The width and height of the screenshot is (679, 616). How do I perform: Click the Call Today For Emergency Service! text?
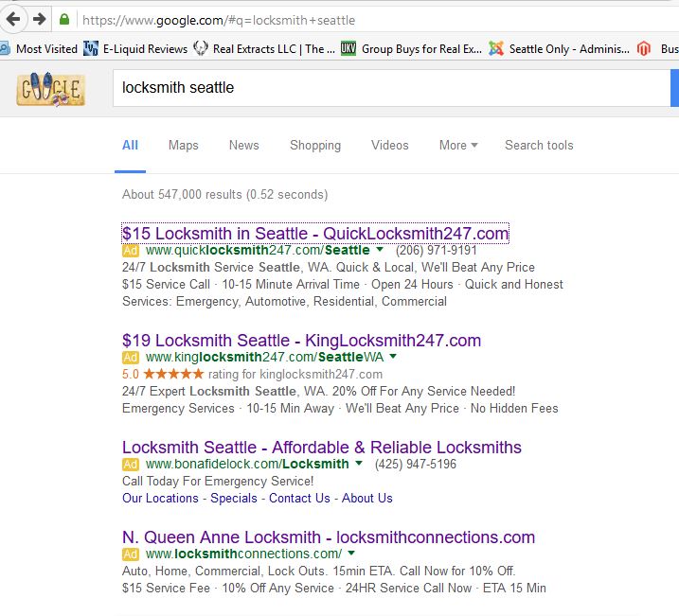click(218, 482)
